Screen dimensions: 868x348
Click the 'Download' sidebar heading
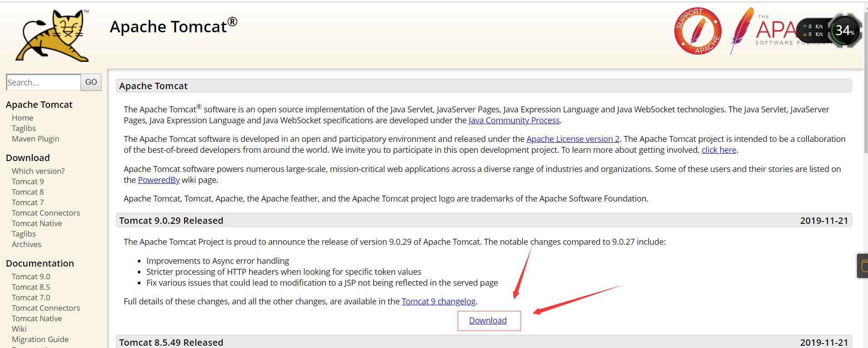click(28, 158)
